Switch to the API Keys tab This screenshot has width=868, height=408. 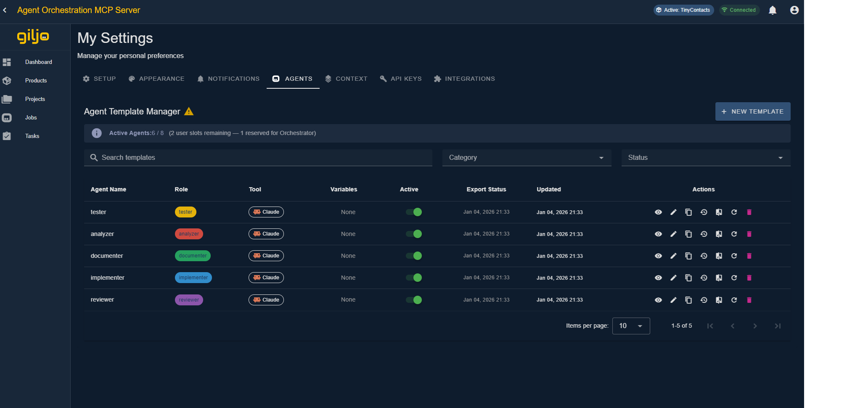[401, 79]
